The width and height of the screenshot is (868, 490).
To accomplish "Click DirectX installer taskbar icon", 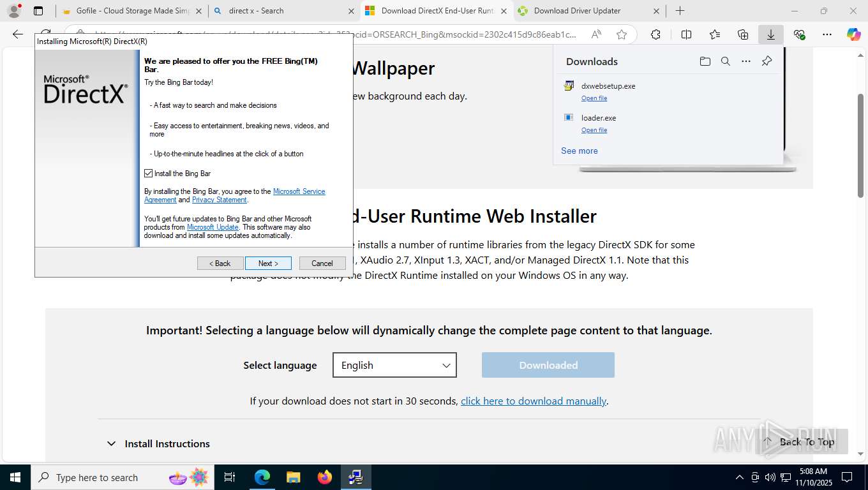I will pos(356,477).
